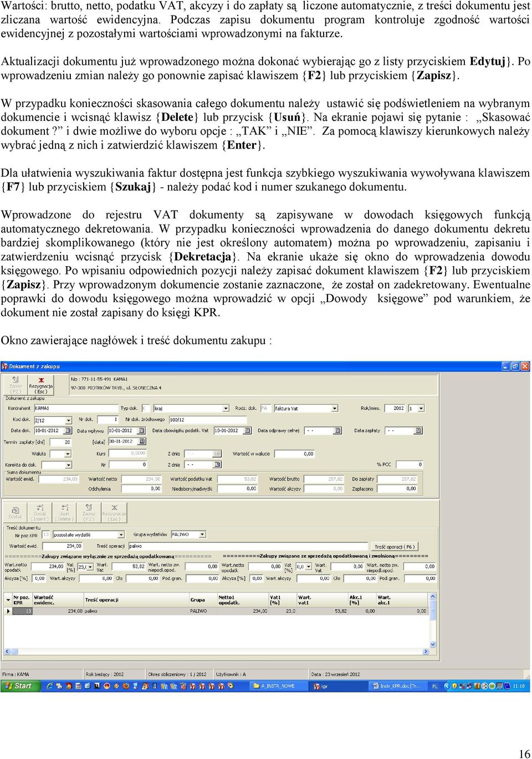
Task: Click the greyed Zapisz (F2) top icon
Action: click(16, 385)
